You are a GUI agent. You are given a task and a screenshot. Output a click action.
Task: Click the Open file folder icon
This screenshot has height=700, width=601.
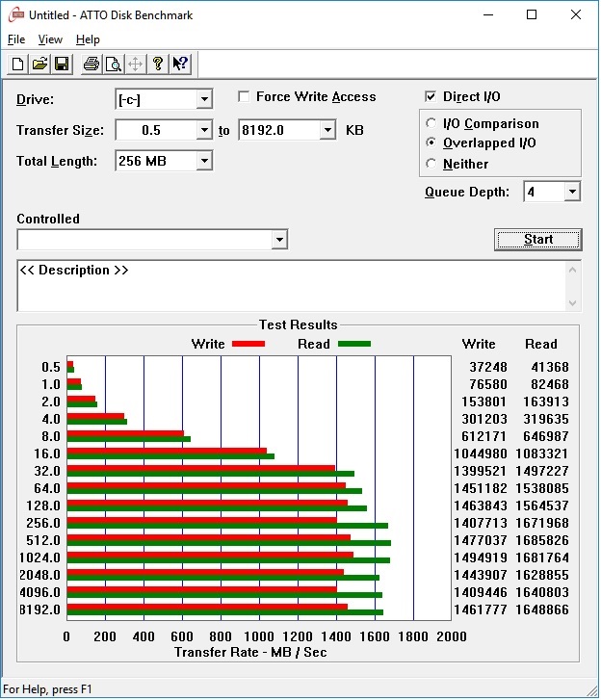(x=39, y=64)
